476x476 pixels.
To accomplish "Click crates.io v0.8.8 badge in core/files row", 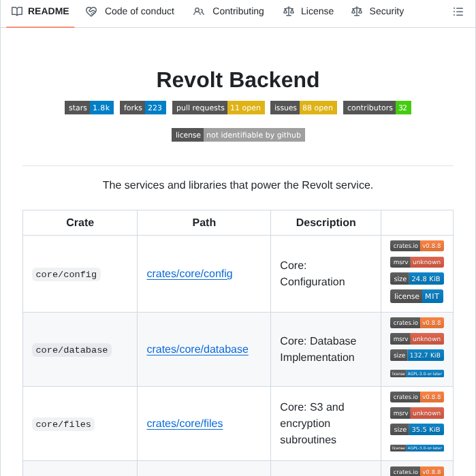I will coord(417,397).
